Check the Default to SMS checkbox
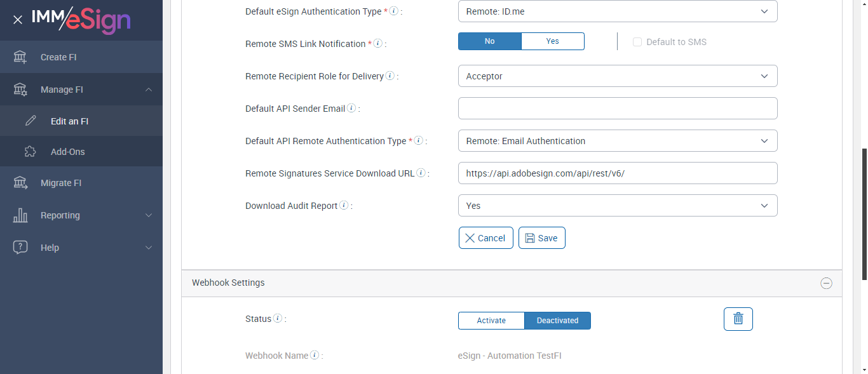This screenshot has height=374, width=868. tap(637, 42)
